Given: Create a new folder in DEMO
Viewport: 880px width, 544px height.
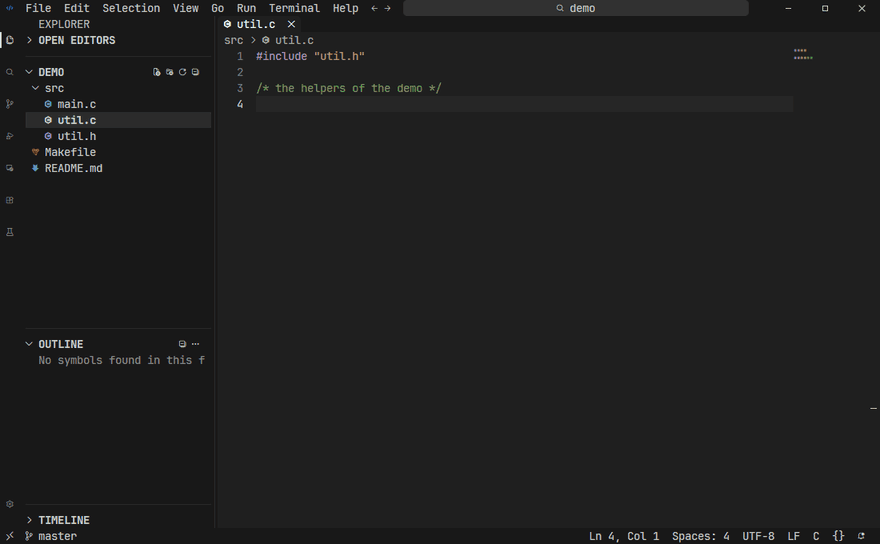Looking at the screenshot, I should coord(169,72).
